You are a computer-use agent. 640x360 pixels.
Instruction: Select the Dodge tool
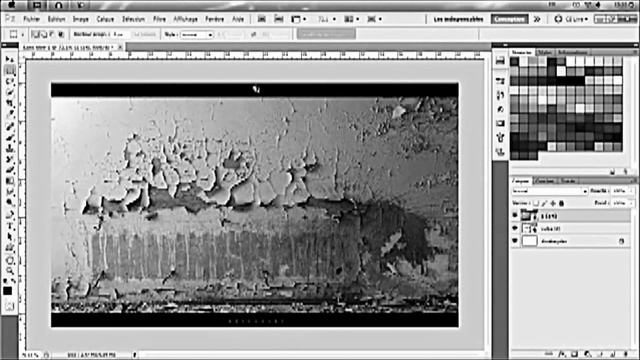pos(9,202)
